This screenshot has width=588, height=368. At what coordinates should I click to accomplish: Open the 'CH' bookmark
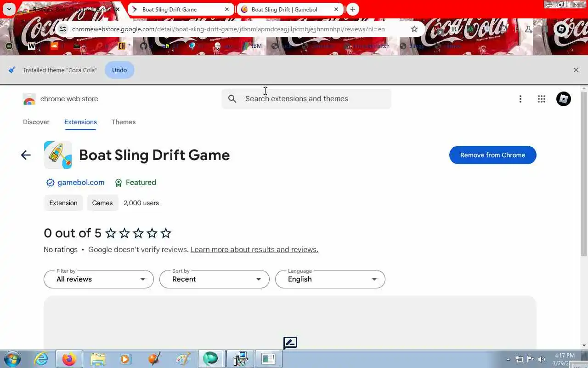click(x=122, y=46)
